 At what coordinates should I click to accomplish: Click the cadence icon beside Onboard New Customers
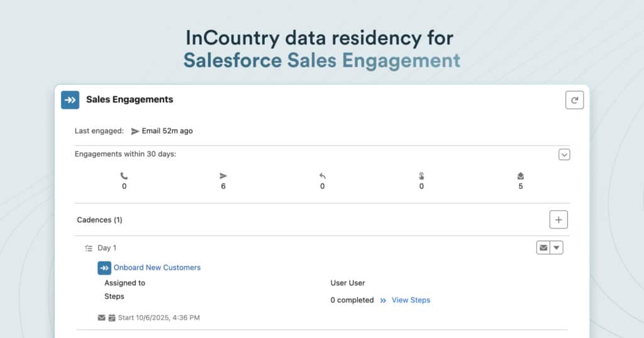click(x=104, y=268)
